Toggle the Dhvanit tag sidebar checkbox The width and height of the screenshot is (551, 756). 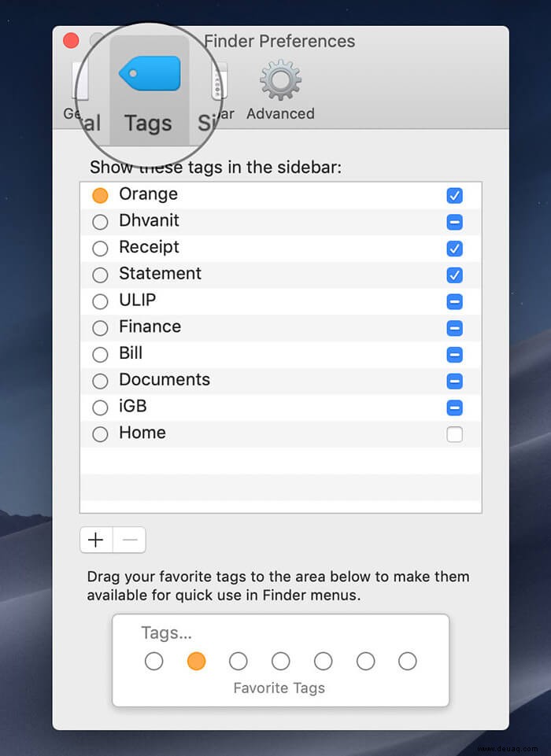[454, 222]
